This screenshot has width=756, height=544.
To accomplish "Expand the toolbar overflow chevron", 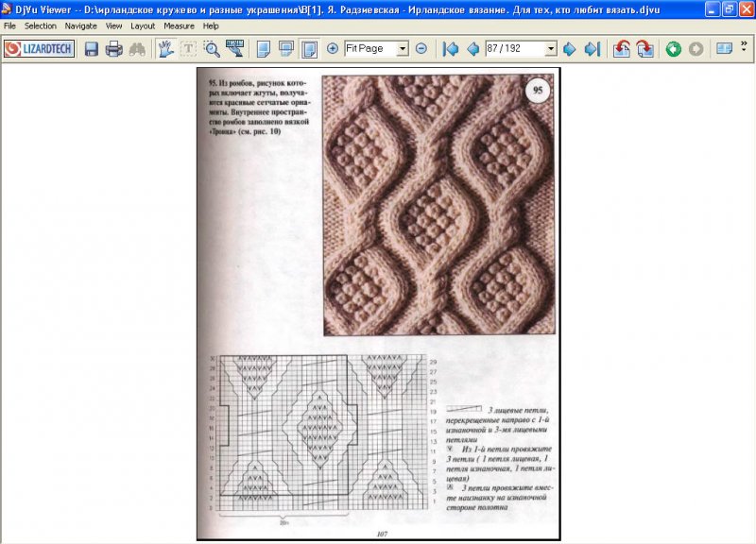I will point(744,44).
